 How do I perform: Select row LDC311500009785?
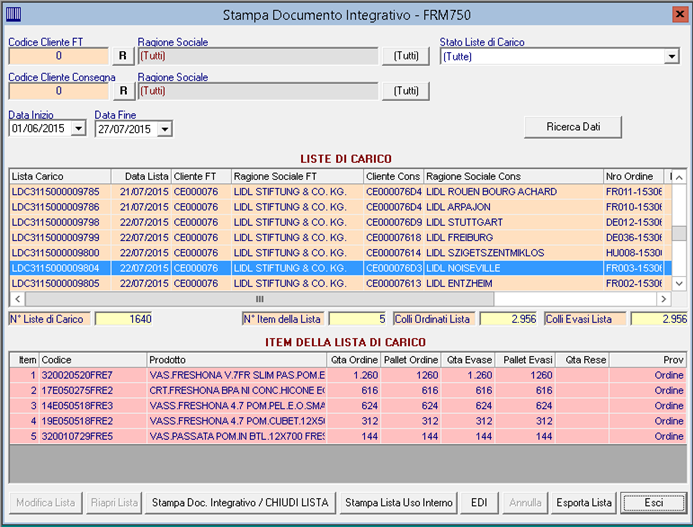340,192
